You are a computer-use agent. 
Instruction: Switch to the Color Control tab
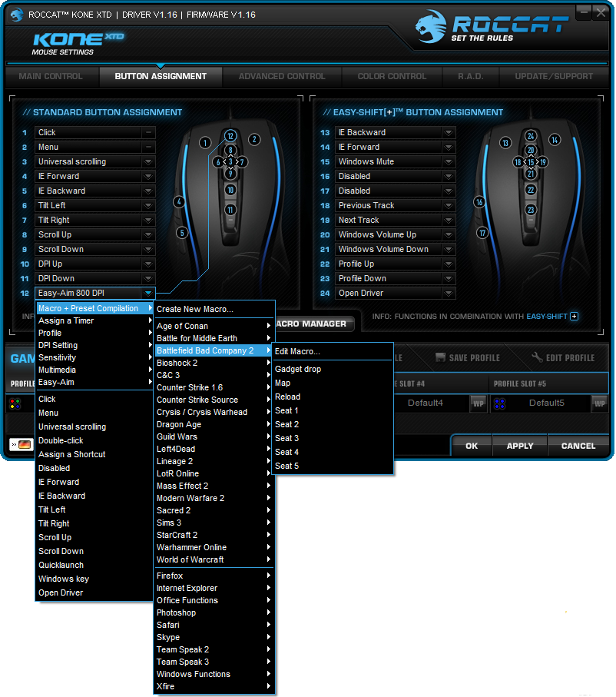tap(392, 76)
